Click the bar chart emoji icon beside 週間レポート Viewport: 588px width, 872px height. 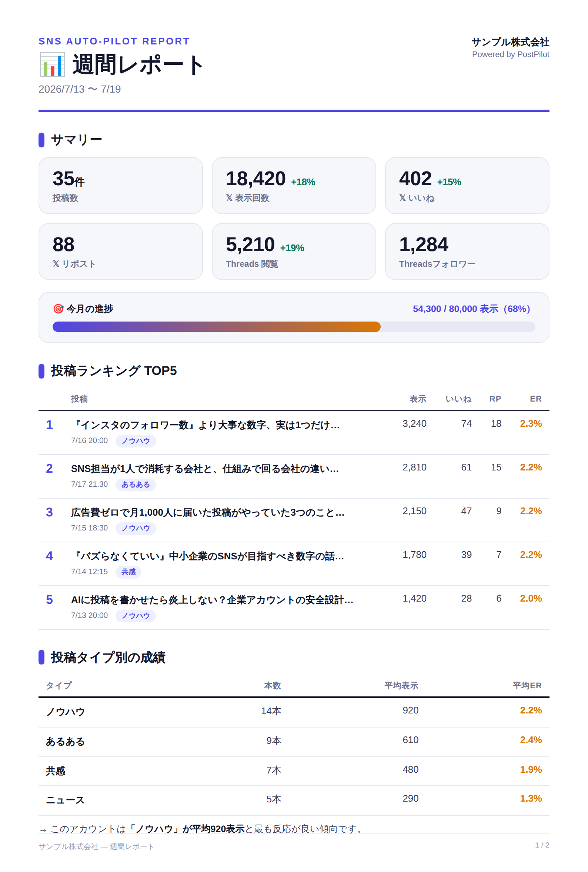click(x=52, y=64)
